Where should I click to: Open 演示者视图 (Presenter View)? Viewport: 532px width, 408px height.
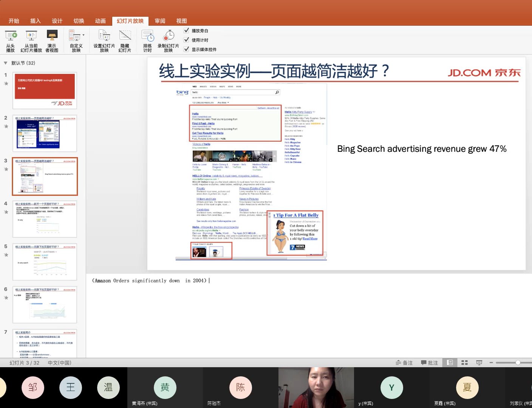point(52,40)
